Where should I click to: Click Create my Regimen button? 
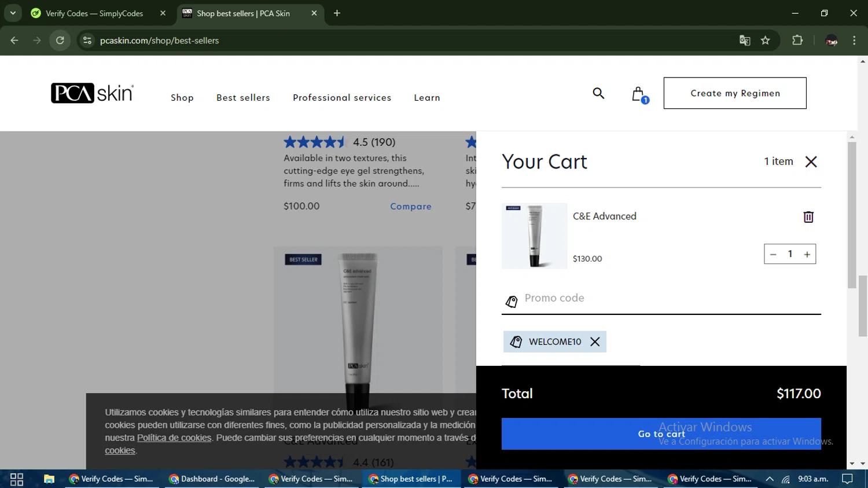[x=735, y=93]
